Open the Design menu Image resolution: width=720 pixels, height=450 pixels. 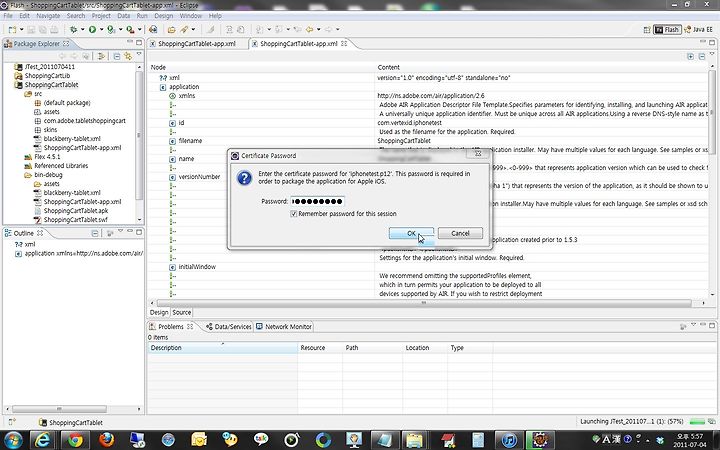[163, 16]
